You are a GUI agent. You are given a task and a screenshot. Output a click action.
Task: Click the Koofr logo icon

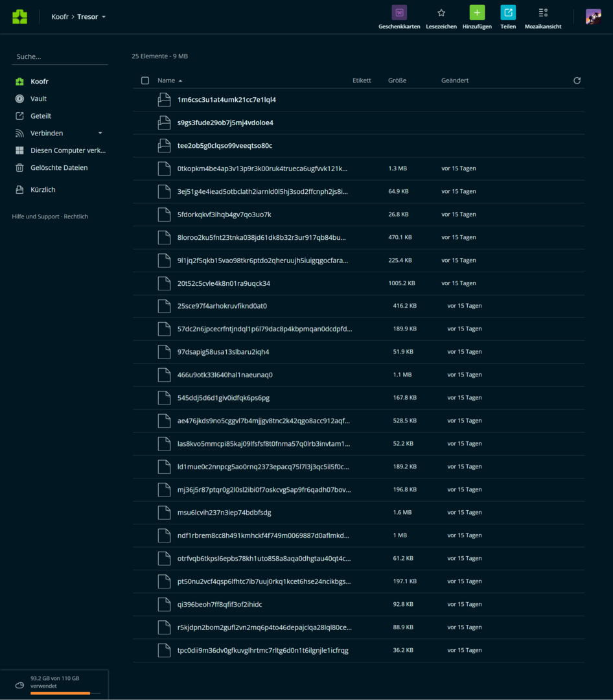click(19, 17)
